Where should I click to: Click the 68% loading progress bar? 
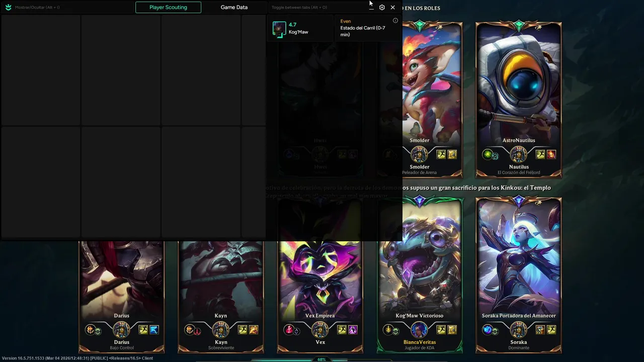point(321,359)
